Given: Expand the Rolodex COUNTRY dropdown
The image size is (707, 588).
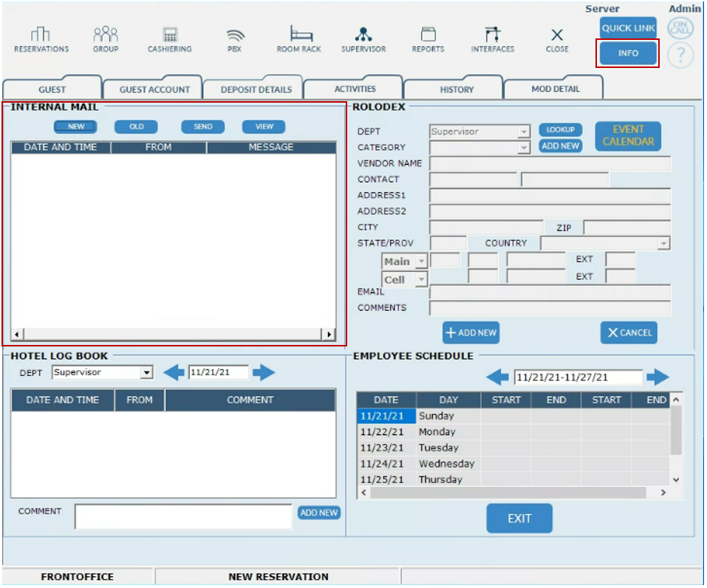Looking at the screenshot, I should (x=663, y=243).
